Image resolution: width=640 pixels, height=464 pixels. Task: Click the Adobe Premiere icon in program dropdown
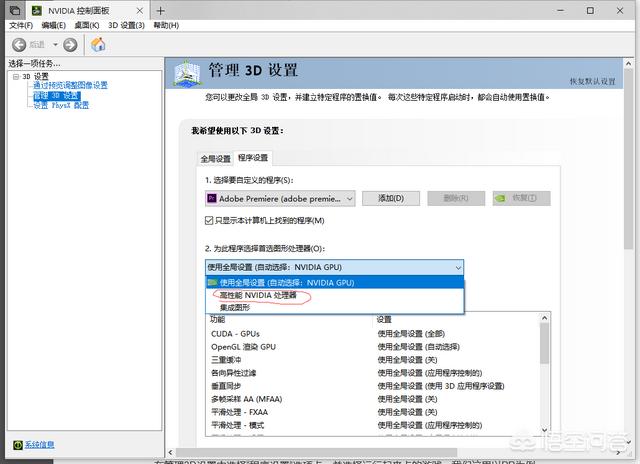tap(212, 198)
